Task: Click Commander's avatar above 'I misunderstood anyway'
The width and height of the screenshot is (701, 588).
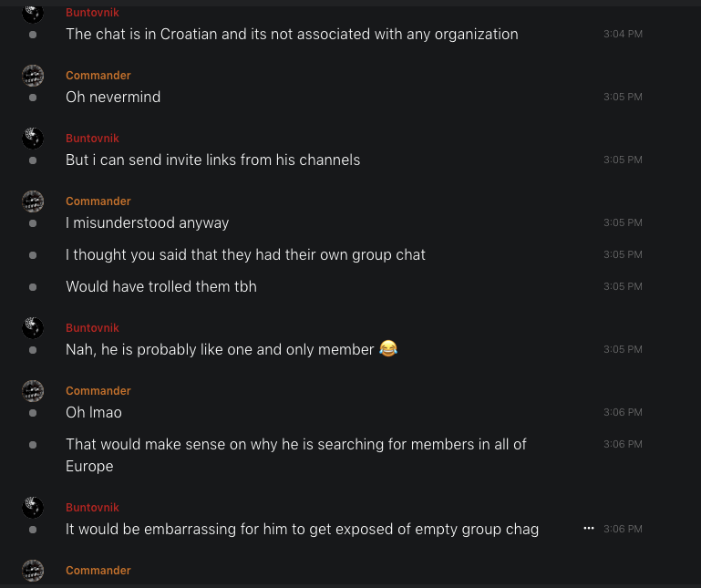Action: 33,201
